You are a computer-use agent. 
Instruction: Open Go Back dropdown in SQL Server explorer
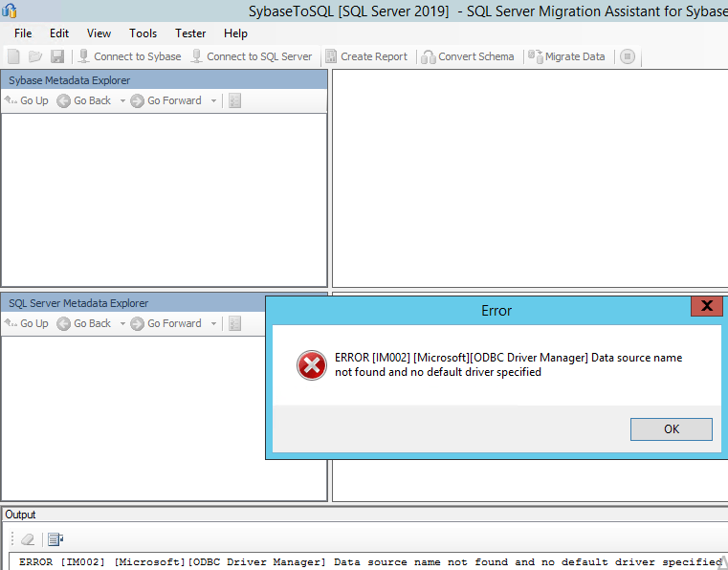click(x=122, y=323)
